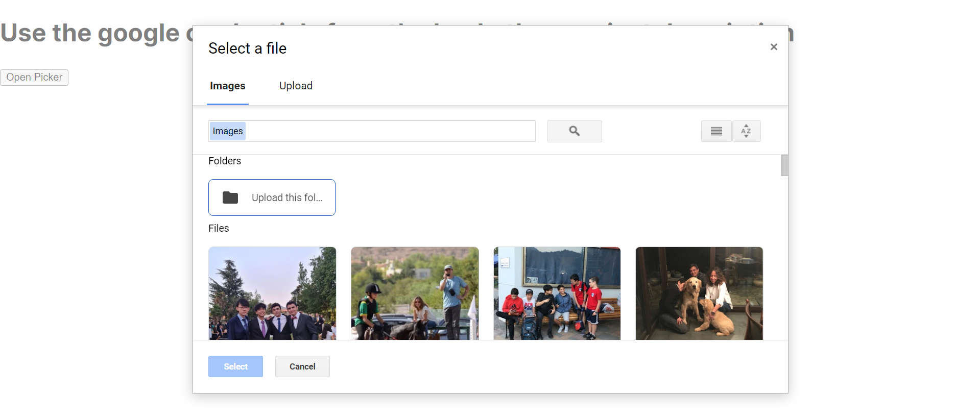This screenshot has height=418, width=980.
Task: Select the photo of kids on bench
Action: [x=557, y=293]
